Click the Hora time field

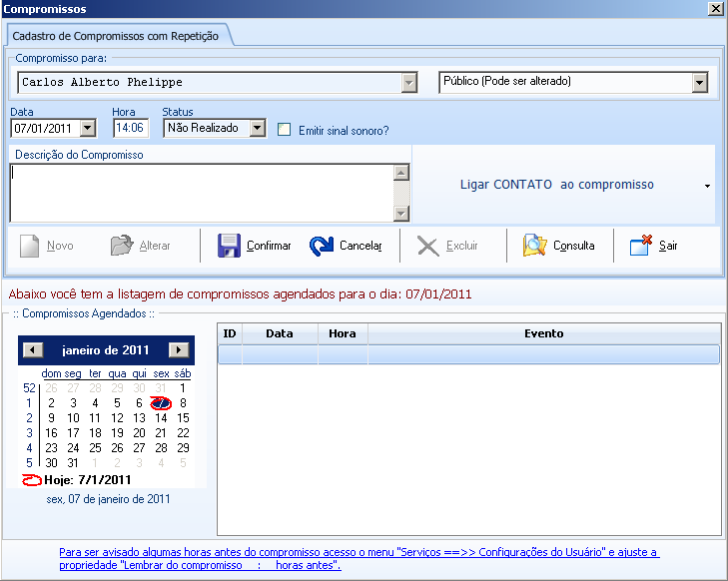[131, 128]
